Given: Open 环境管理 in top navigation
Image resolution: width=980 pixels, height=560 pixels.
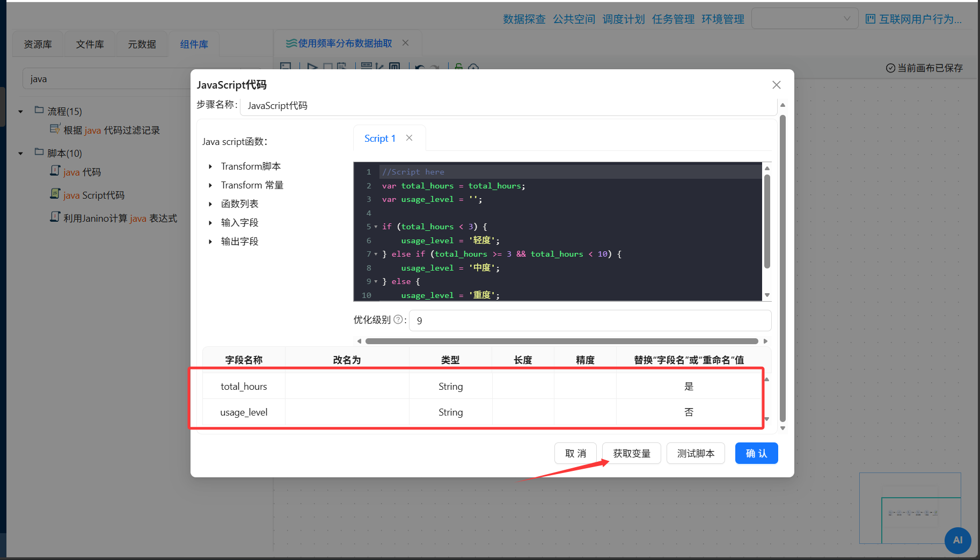Looking at the screenshot, I should tap(723, 19).
